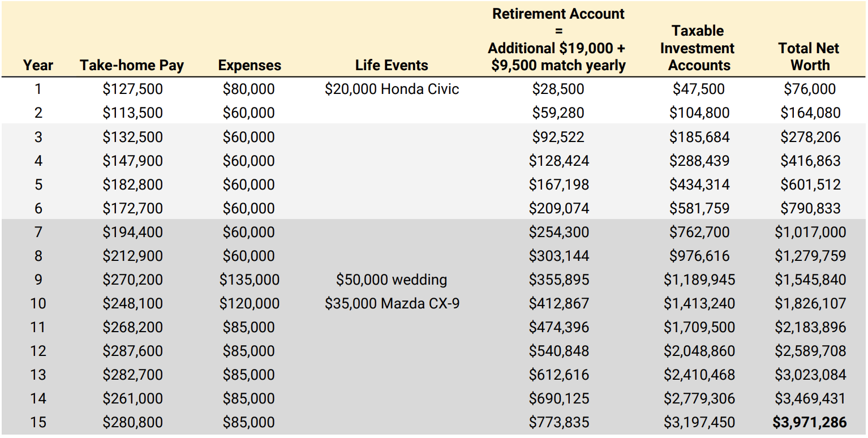This screenshot has height=438, width=868.
Task: Select the $35,000 Mazda CX-9 cell
Action: click(x=392, y=303)
